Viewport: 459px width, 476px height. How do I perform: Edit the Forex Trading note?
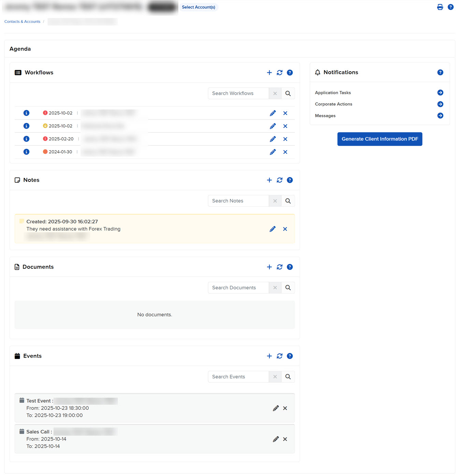272,229
